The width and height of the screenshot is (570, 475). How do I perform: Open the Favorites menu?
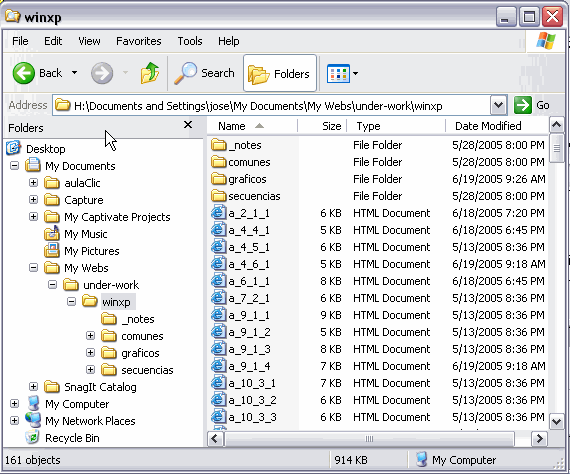coord(139,41)
